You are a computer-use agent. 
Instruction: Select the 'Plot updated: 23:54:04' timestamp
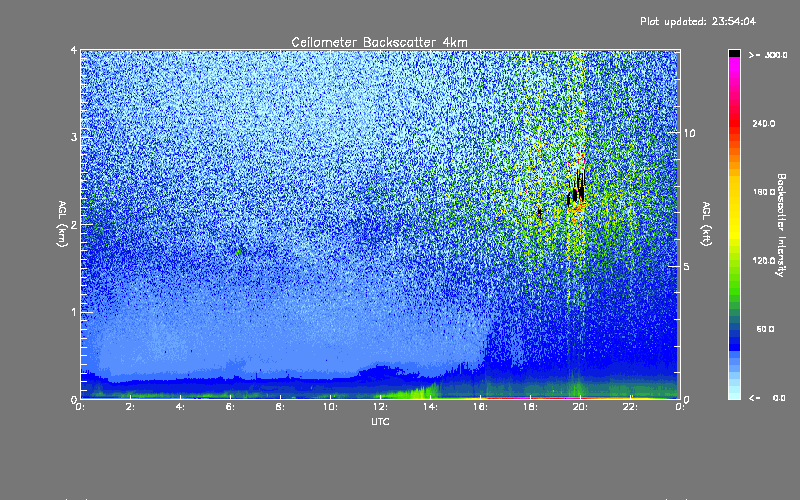[698, 21]
